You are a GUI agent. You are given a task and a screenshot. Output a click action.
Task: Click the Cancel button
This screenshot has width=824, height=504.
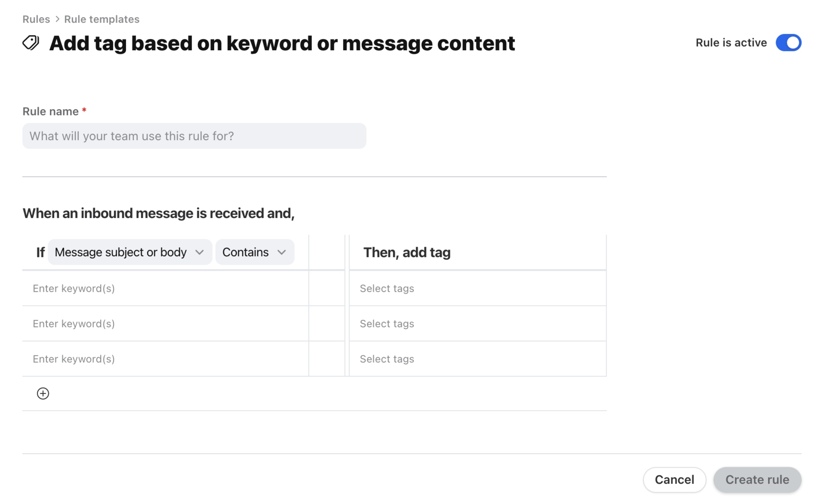tap(674, 480)
